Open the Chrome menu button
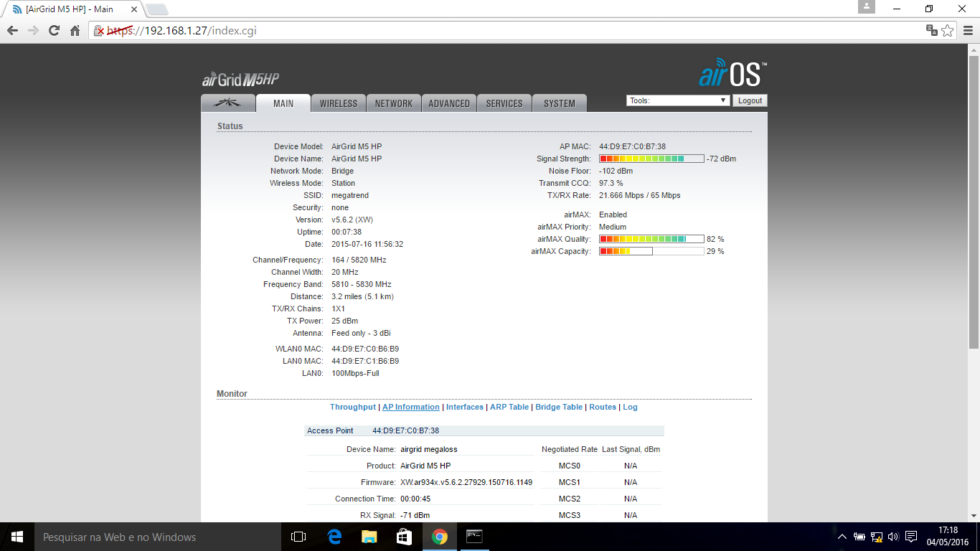Screen dimensions: 980x551 point(968,31)
